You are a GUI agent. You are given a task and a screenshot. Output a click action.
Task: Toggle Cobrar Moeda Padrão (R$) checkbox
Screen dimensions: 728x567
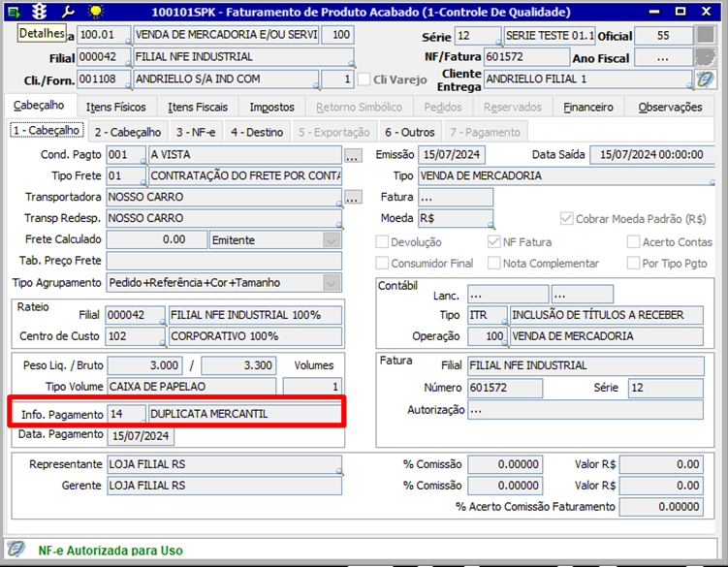click(x=566, y=219)
